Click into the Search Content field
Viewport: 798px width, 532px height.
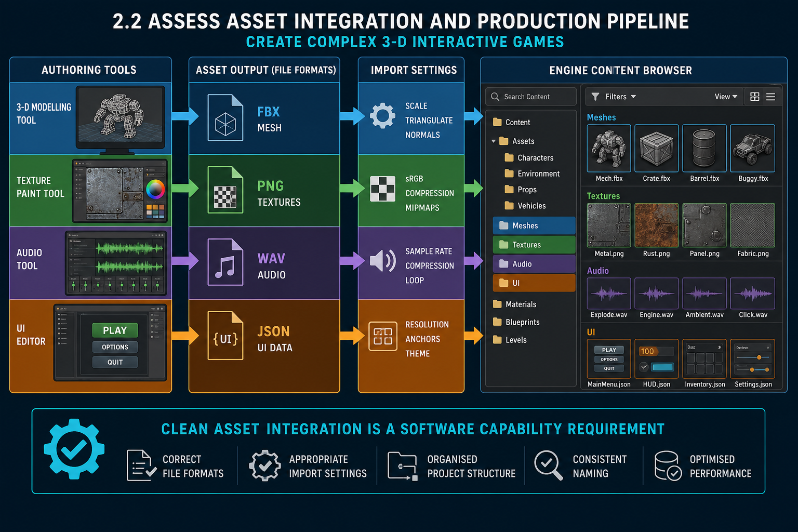tap(531, 97)
